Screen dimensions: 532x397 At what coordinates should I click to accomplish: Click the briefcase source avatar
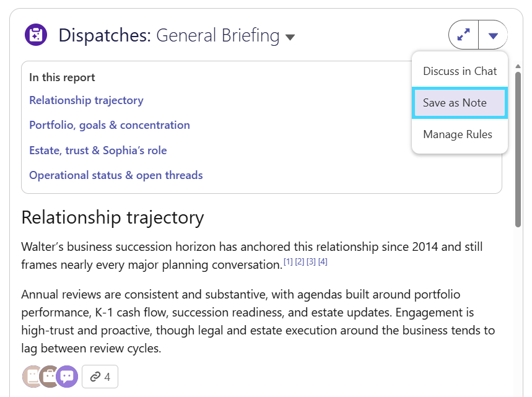pos(49,377)
